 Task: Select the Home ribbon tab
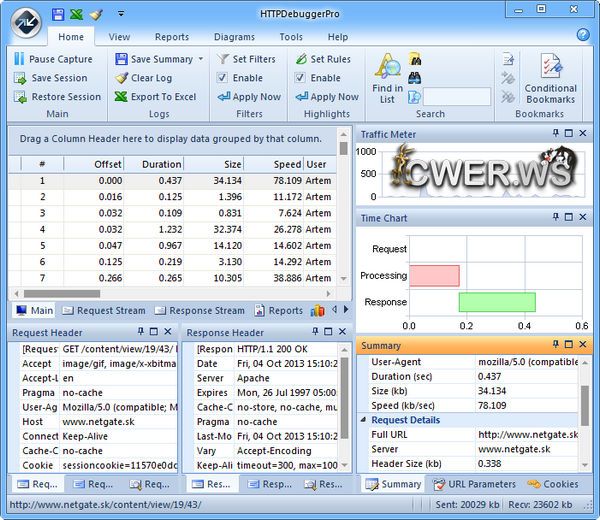(x=71, y=37)
